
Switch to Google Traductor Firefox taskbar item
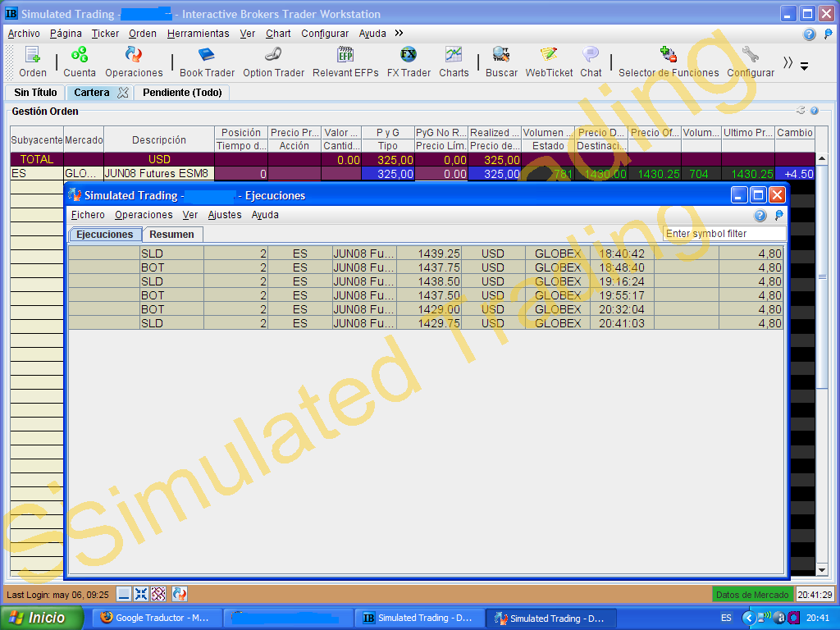coord(157,618)
